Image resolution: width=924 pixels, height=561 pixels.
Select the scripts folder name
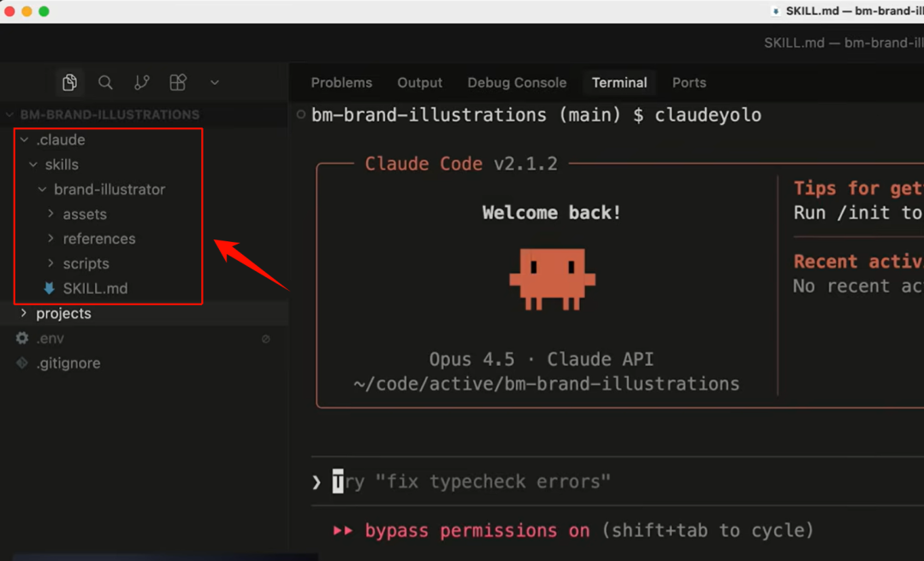click(86, 263)
